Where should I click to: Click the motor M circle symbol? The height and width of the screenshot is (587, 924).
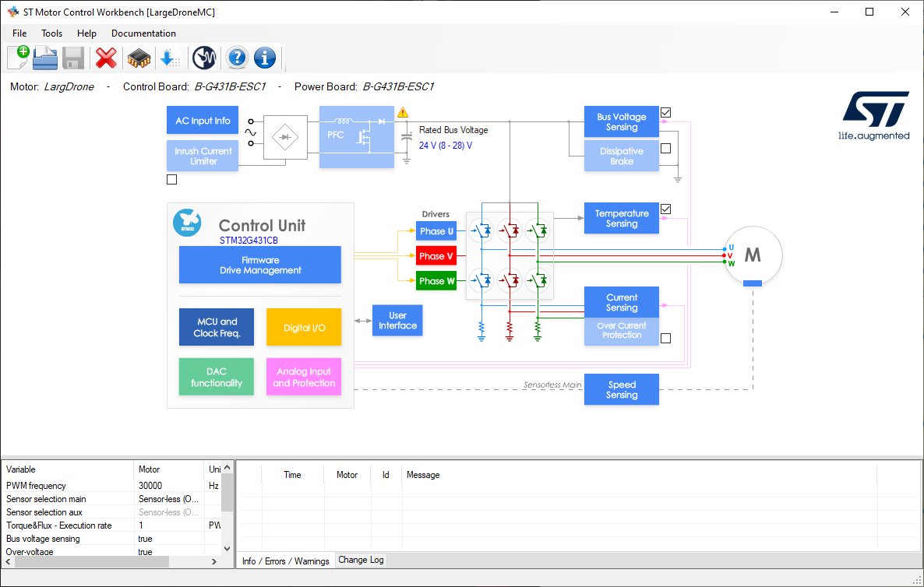[753, 255]
